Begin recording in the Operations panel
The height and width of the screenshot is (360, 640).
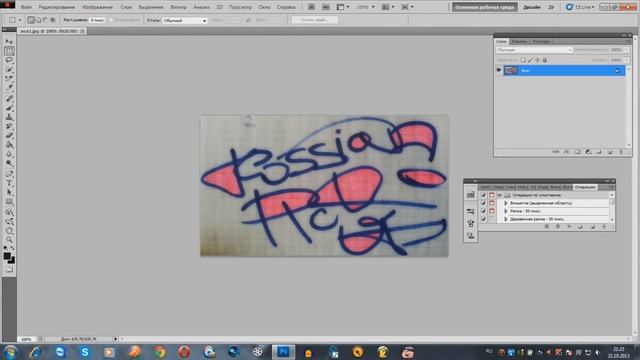(558, 227)
